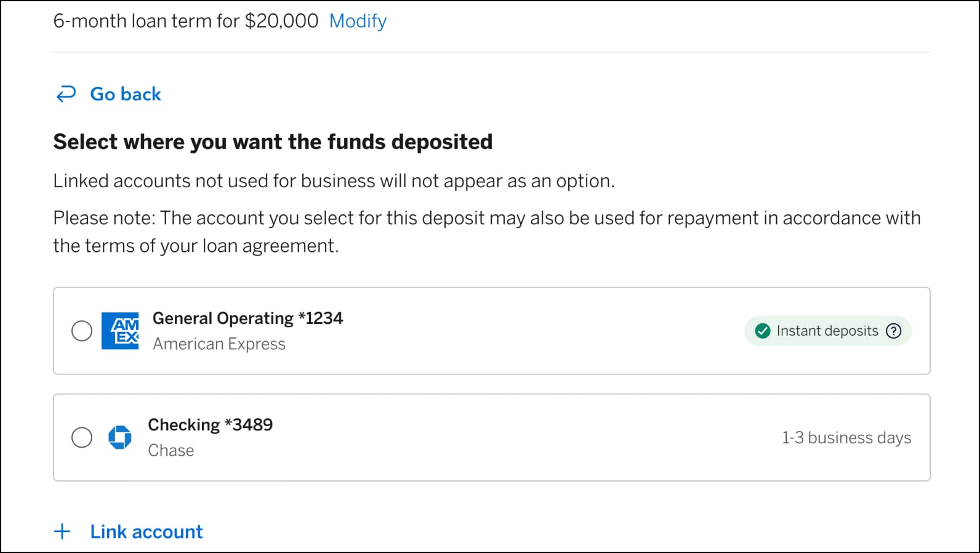Click the "6-month loan term for $20,000" text
This screenshot has width=980, height=553.
(186, 21)
